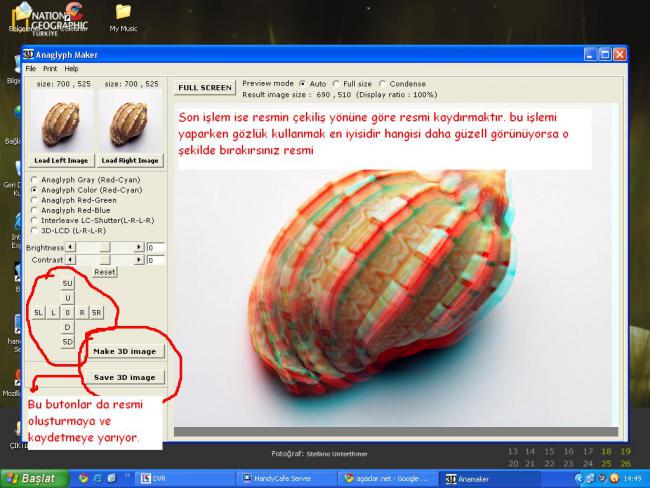Click the Contrast right arrow
Screen dimensions: 650x488
139,260
